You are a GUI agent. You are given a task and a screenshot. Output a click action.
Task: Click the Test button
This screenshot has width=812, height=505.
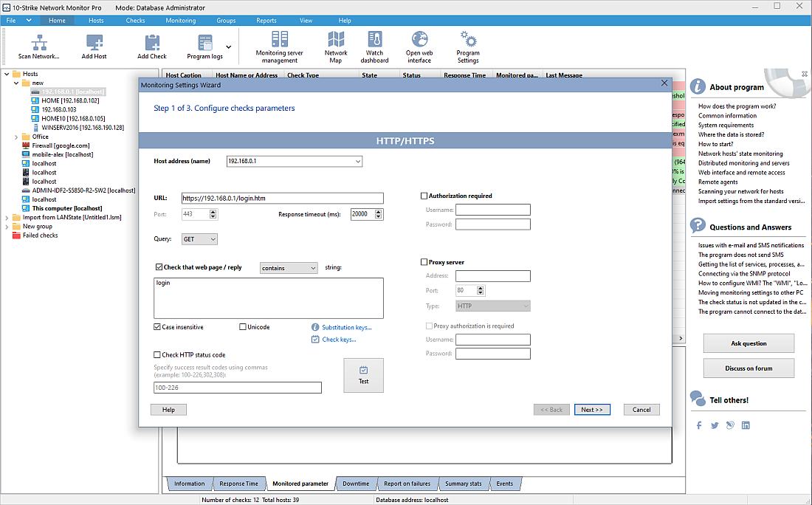(363, 376)
